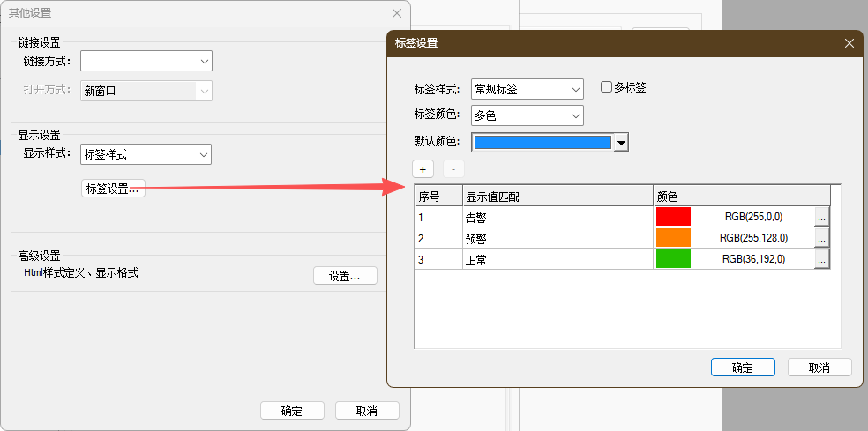This screenshot has width=868, height=431.
Task: Open color picker ellipsis for 正常 row
Action: coord(821,259)
